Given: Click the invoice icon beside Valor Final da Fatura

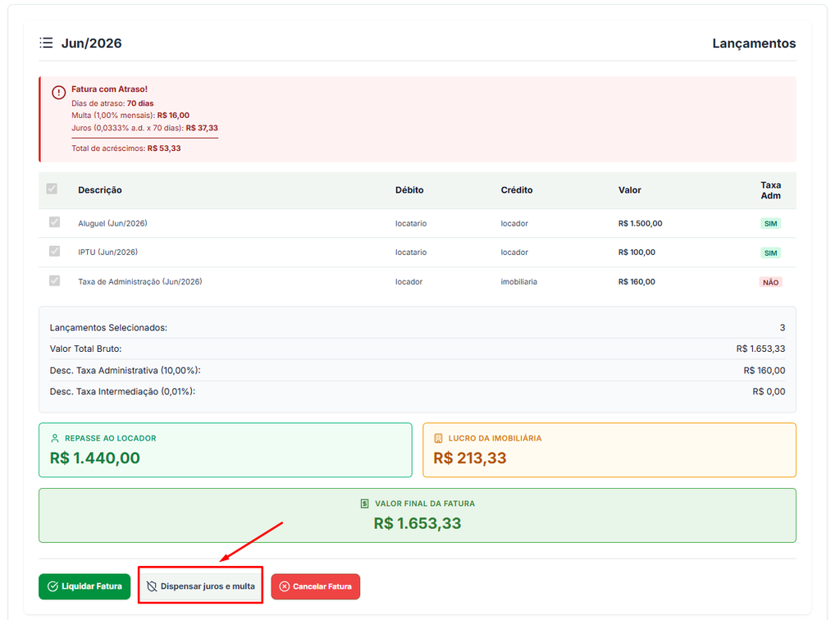Looking at the screenshot, I should pos(364,504).
